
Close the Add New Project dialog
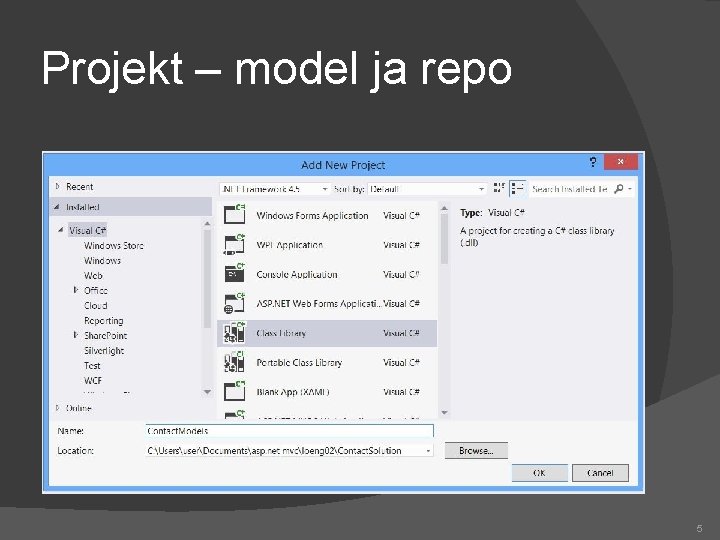620,162
